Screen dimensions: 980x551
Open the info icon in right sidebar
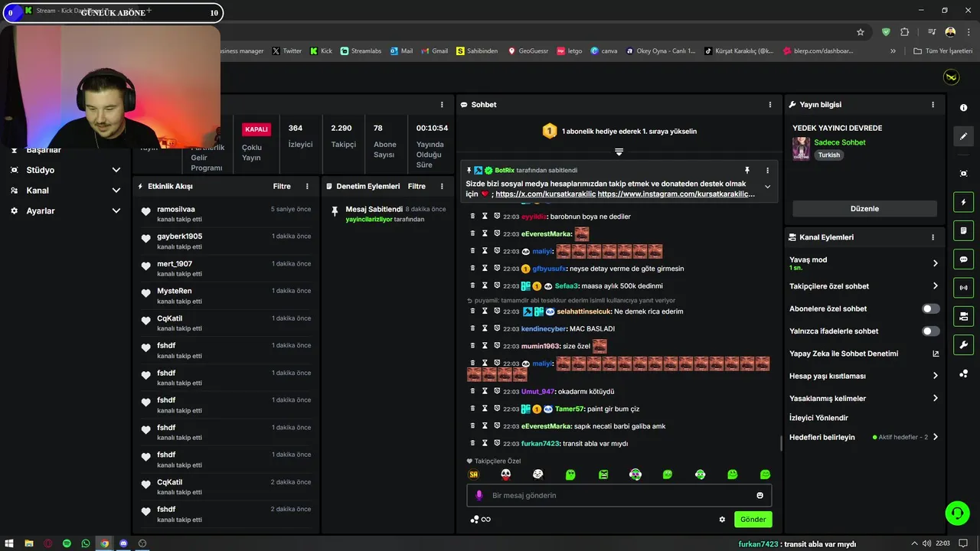(963, 108)
